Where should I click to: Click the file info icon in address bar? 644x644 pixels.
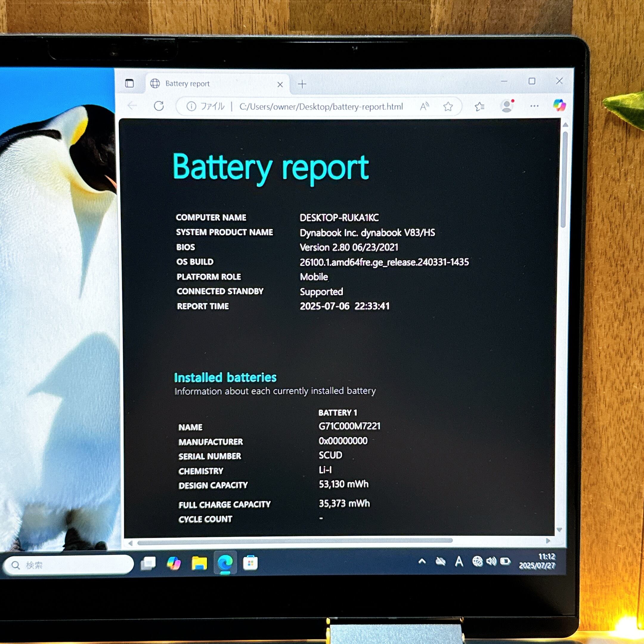191,106
